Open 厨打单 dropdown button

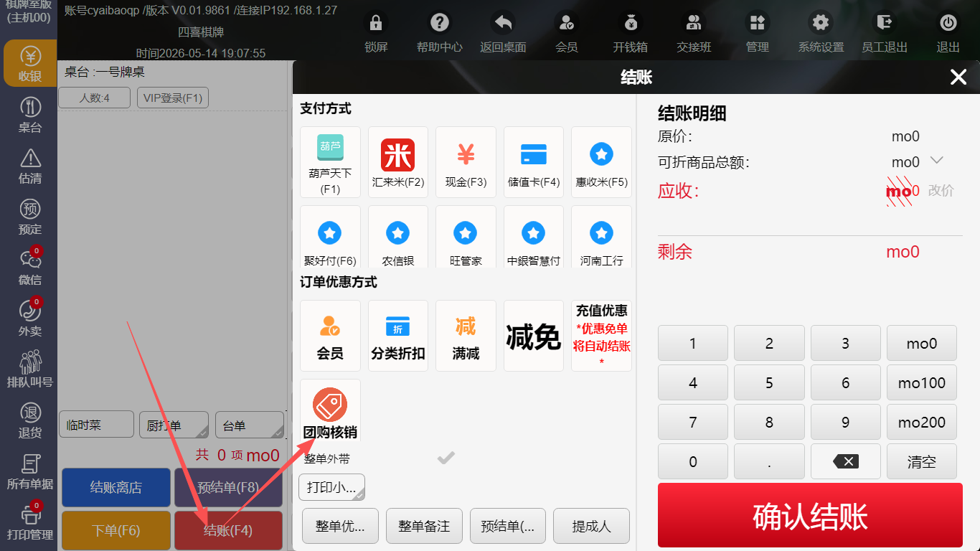point(173,425)
